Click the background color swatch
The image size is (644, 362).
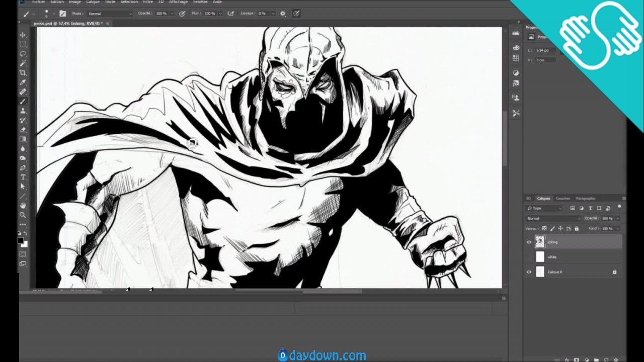(25, 245)
